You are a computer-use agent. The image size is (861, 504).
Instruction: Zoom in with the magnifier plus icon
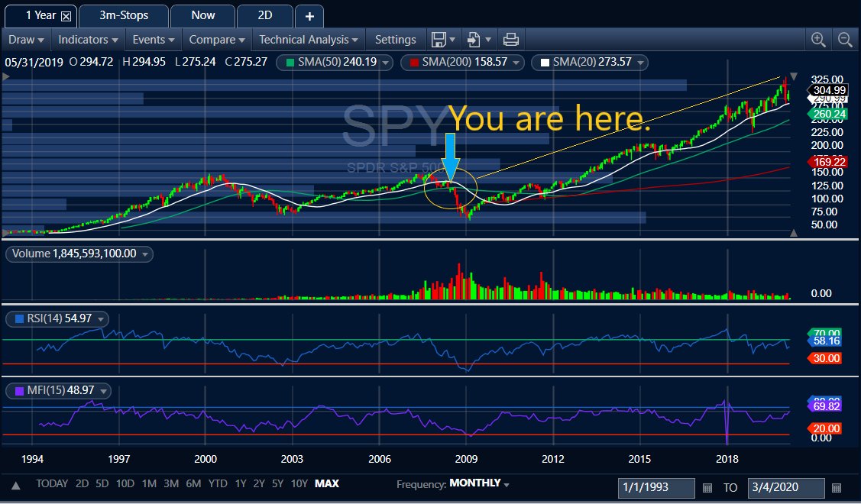pyautogui.click(x=818, y=40)
